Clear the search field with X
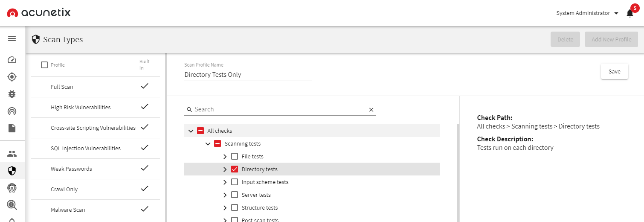 click(371, 110)
